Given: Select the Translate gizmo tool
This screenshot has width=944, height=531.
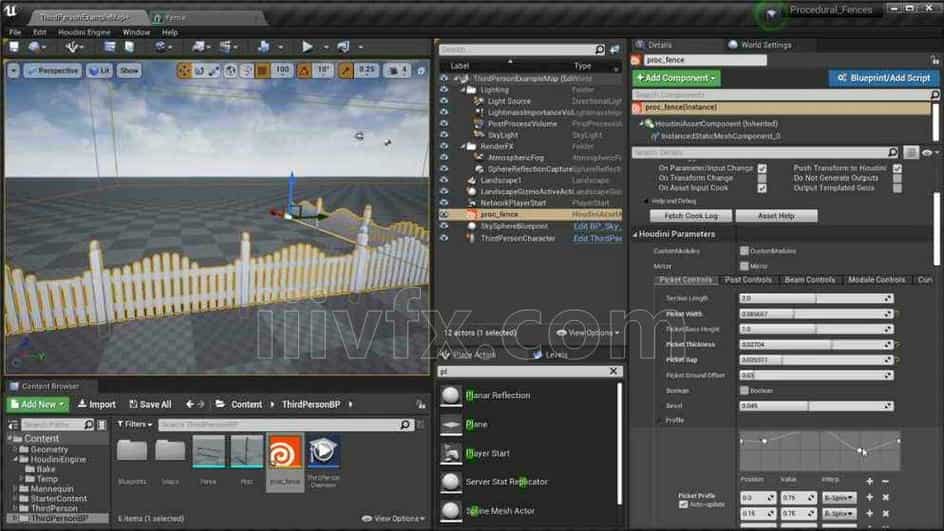Looking at the screenshot, I should (184, 70).
